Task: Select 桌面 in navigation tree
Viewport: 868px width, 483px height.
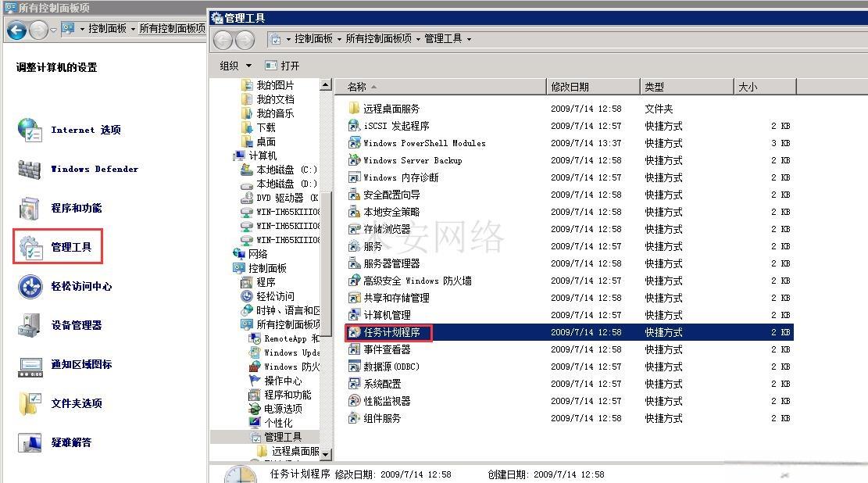Action: (266, 141)
